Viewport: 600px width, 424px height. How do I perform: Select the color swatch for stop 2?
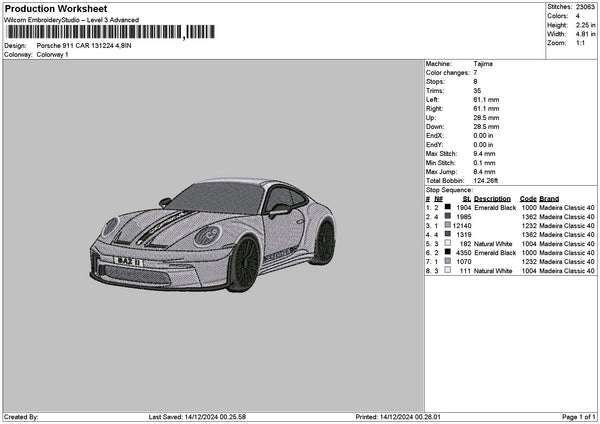tap(447, 216)
